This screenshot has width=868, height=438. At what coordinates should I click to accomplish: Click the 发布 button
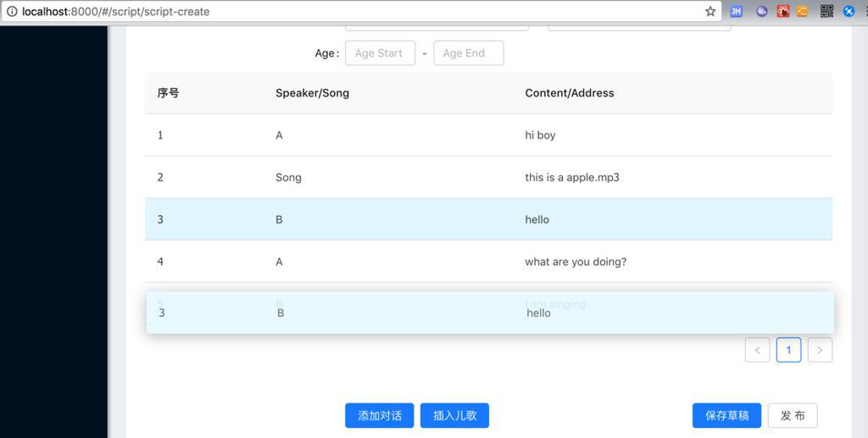tap(793, 416)
